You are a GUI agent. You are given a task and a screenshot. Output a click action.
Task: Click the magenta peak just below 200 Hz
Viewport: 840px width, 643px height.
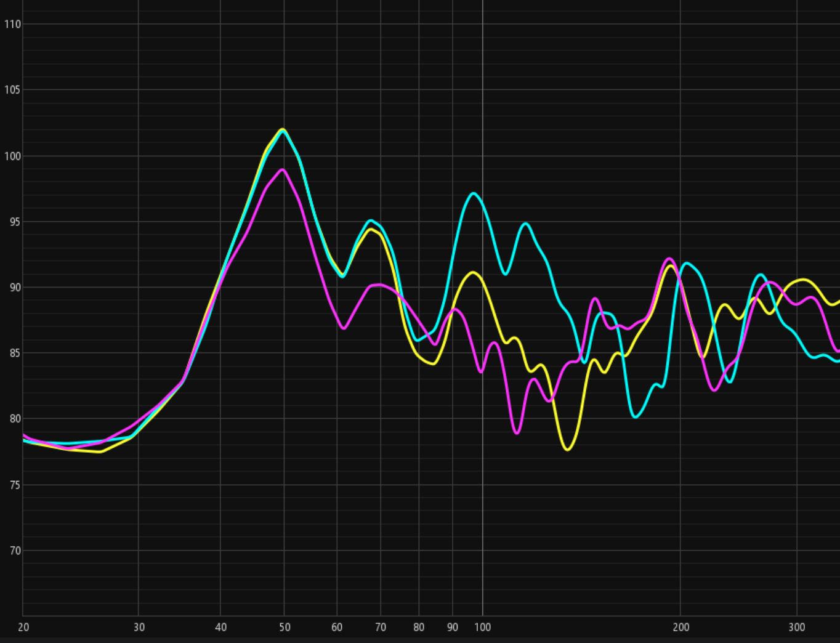click(669, 259)
